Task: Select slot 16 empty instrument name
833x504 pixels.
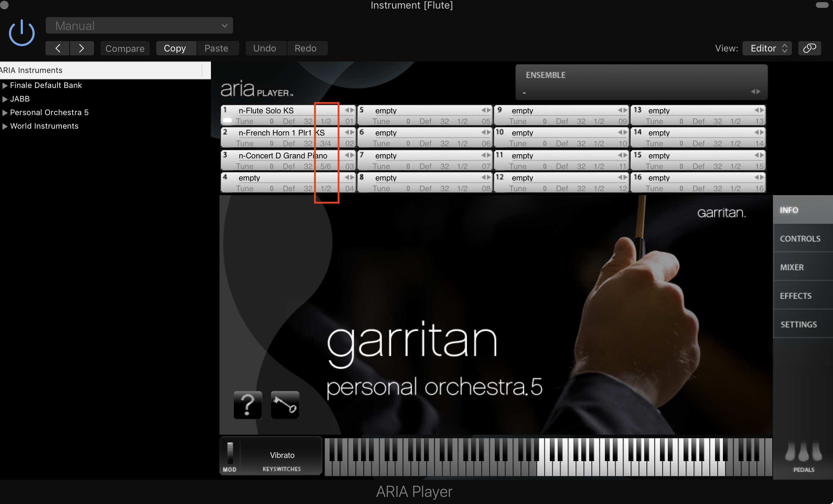Action: [659, 178]
